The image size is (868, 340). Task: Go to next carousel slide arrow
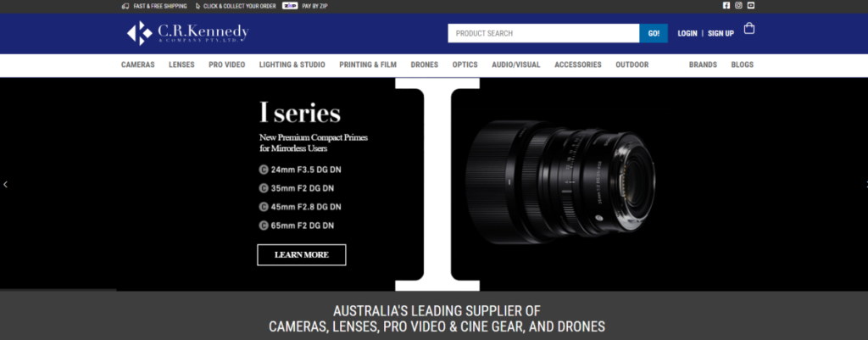coord(865,184)
